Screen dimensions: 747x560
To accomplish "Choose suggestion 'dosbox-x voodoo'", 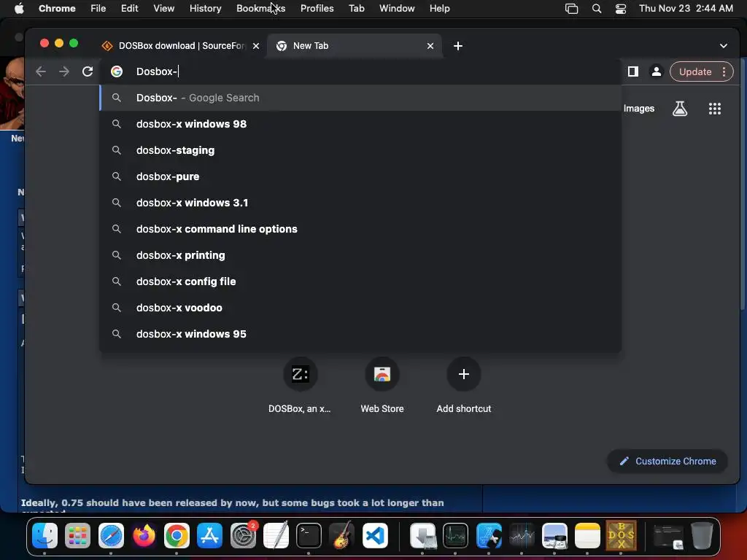I will [360, 307].
